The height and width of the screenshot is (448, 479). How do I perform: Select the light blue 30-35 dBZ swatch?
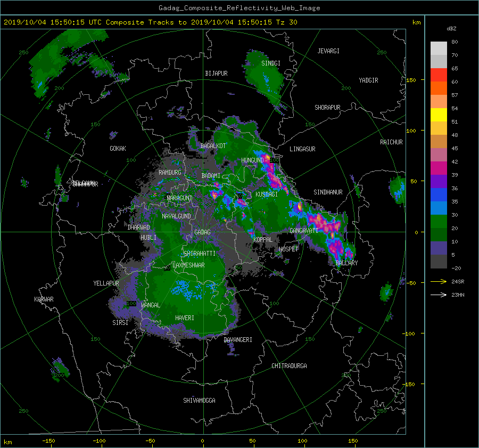[439, 208]
